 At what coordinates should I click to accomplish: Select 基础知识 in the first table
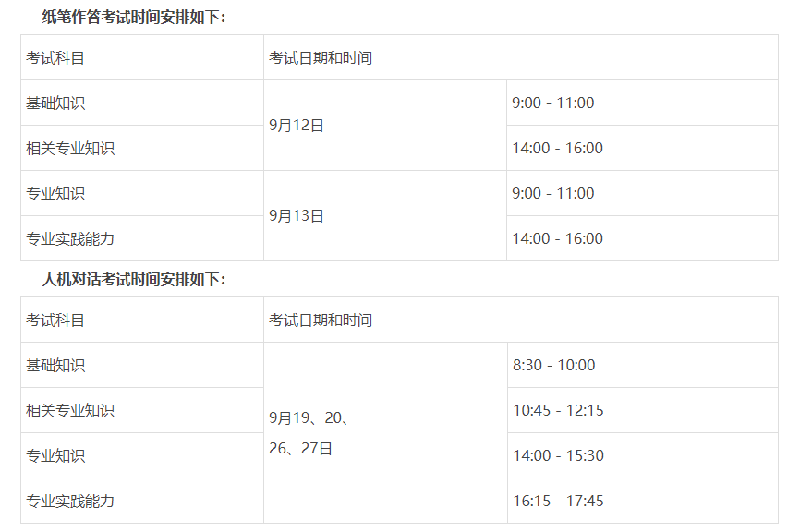[x=55, y=103]
